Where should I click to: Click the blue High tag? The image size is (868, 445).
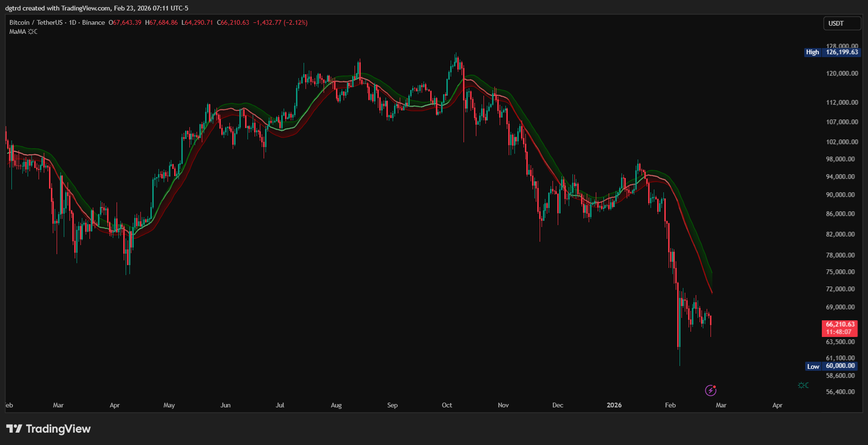coord(812,52)
